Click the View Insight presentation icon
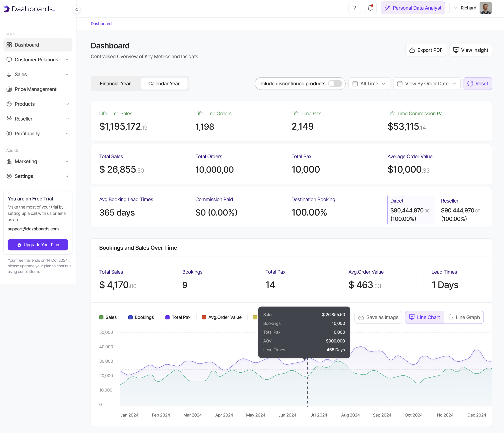 click(x=456, y=50)
